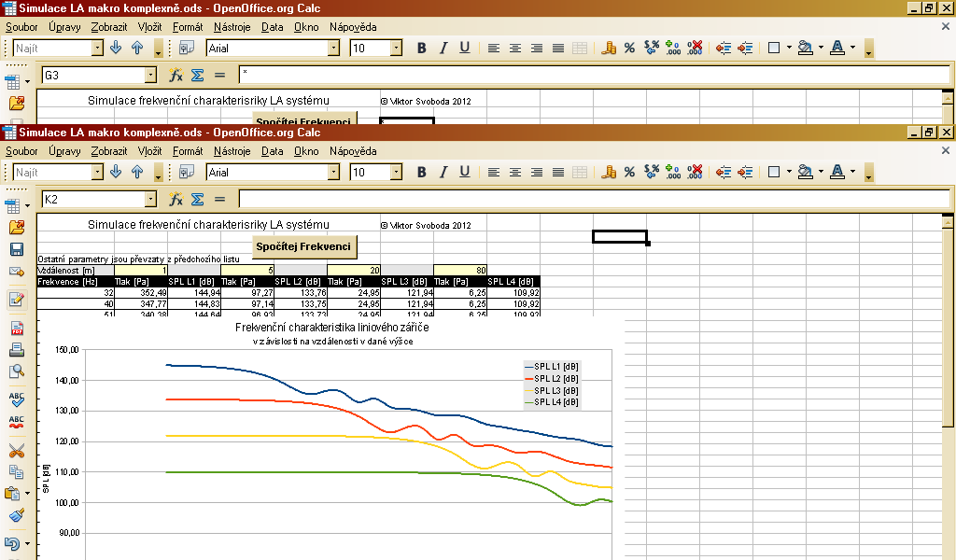956x560 pixels.
Task: Toggle Italic in the front window toolbar
Action: pyautogui.click(x=443, y=172)
